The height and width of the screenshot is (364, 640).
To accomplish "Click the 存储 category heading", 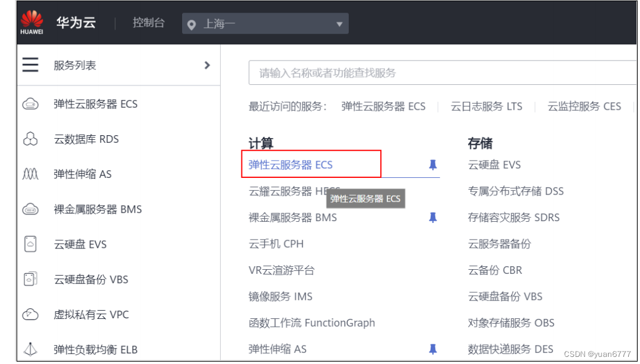I will [480, 143].
